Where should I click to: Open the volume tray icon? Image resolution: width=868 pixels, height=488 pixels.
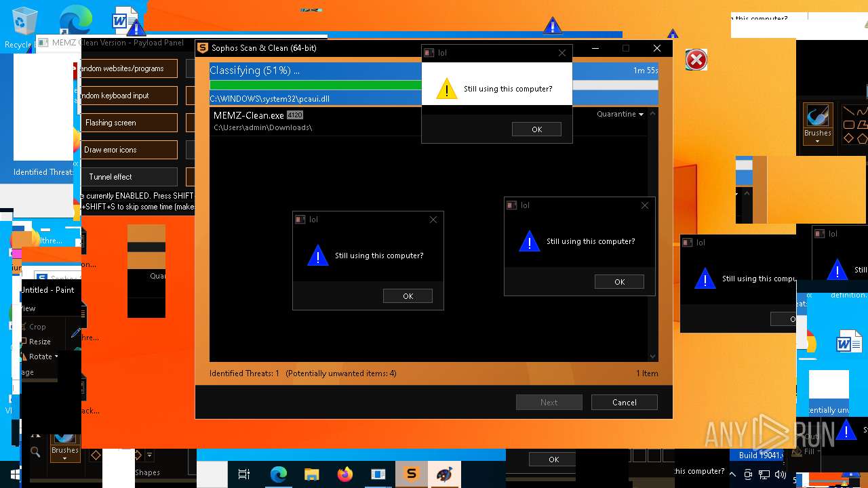pos(780,474)
